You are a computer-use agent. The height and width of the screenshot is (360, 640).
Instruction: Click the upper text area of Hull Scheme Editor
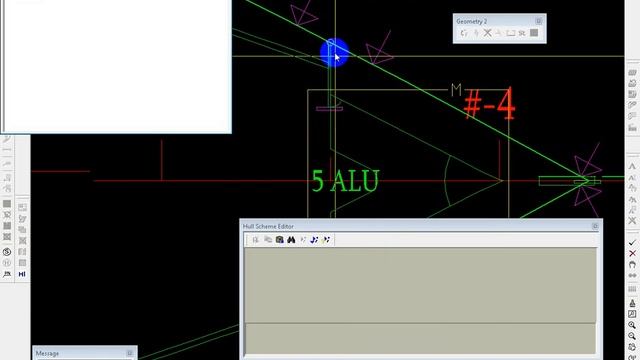coord(420,284)
